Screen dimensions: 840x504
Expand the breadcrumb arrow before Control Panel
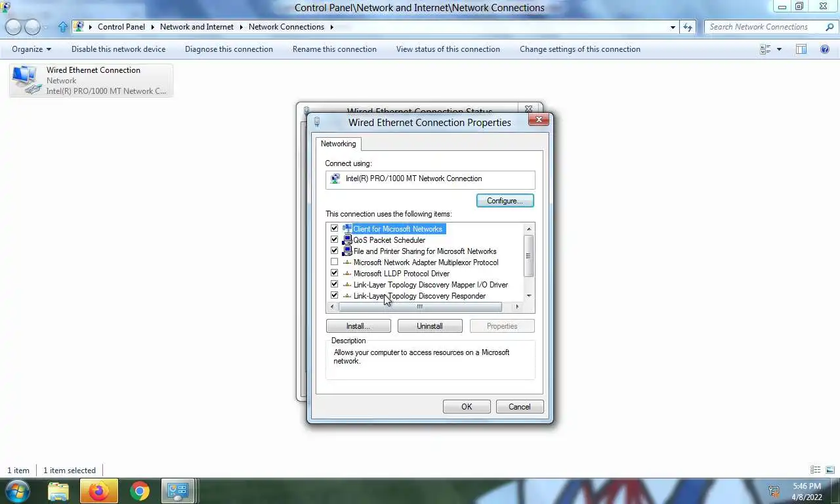[x=91, y=27]
